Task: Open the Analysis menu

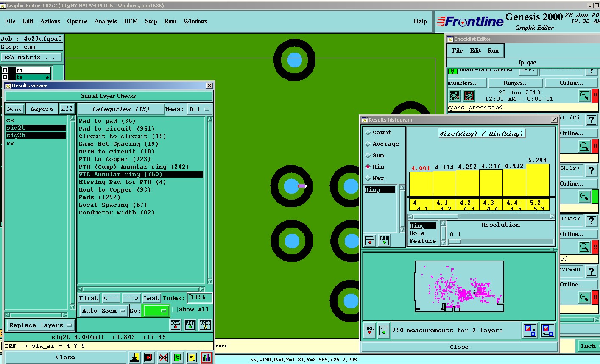Action: tap(106, 21)
